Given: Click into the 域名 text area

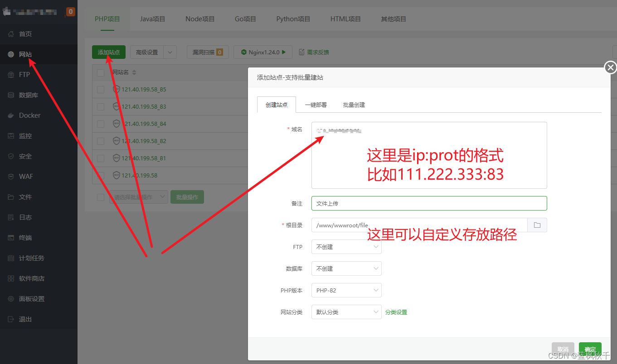Looking at the screenshot, I should [429, 155].
